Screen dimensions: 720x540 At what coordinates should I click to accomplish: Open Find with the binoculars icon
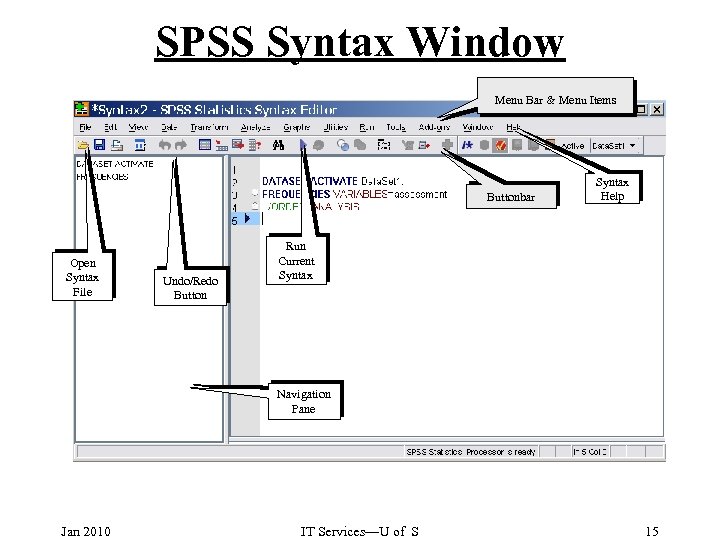pyautogui.click(x=278, y=146)
